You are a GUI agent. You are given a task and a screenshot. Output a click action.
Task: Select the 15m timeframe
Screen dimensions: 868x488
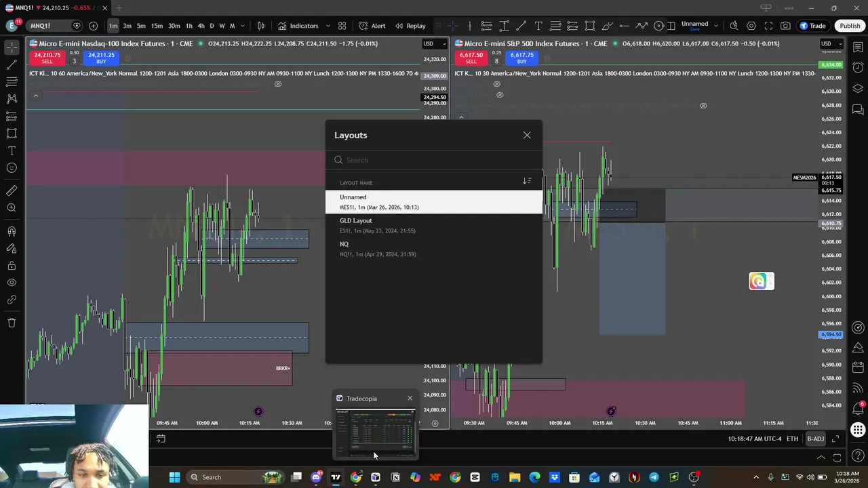[157, 26]
